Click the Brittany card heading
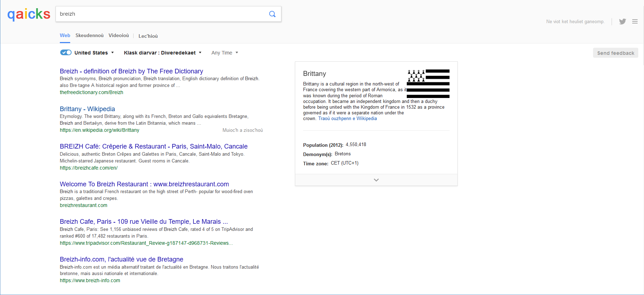644x295 pixels. click(x=315, y=74)
